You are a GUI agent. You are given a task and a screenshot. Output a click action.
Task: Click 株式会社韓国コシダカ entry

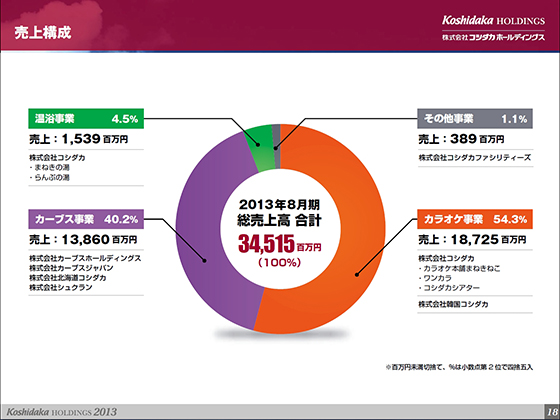point(453,304)
